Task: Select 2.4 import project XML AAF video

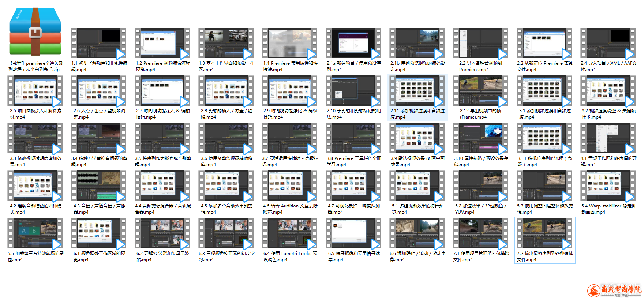Action: point(608,43)
